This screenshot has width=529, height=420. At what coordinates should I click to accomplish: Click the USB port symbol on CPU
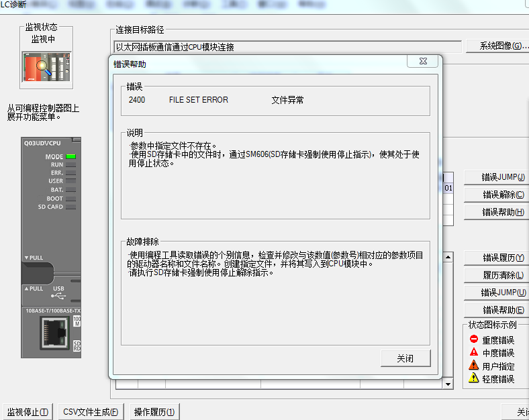point(60,294)
